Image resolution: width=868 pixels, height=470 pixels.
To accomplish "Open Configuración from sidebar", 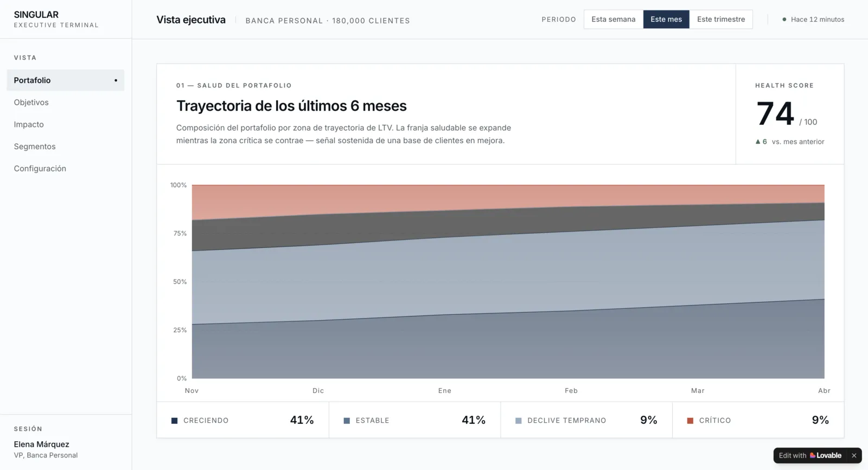I will tap(65, 169).
